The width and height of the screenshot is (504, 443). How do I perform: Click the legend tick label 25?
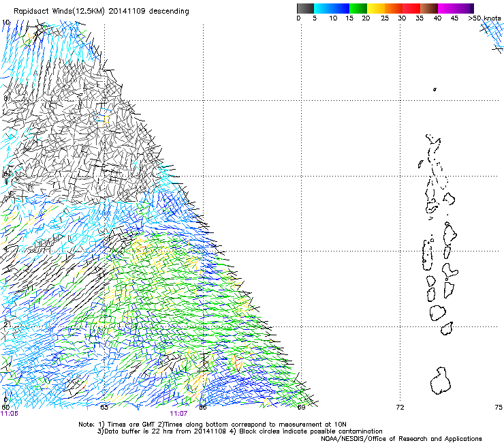(x=385, y=18)
